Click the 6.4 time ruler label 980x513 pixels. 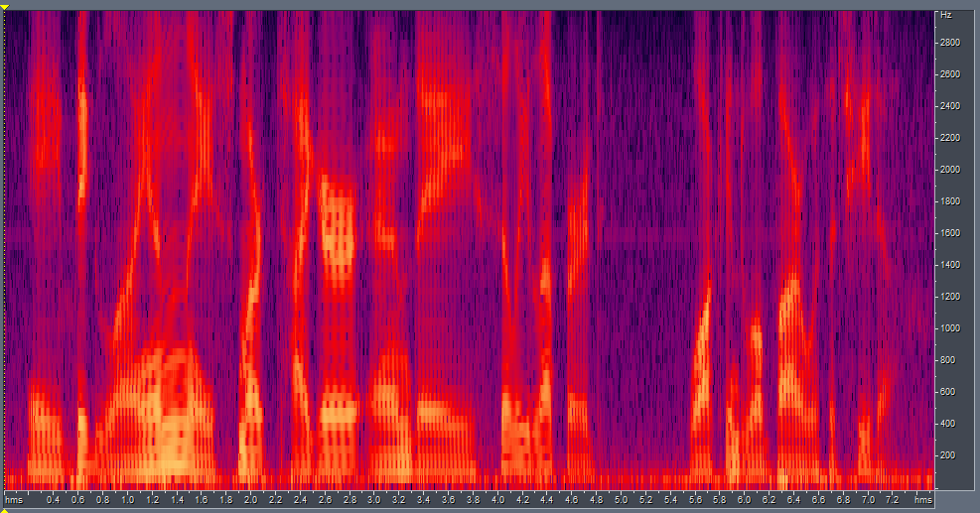[793, 500]
